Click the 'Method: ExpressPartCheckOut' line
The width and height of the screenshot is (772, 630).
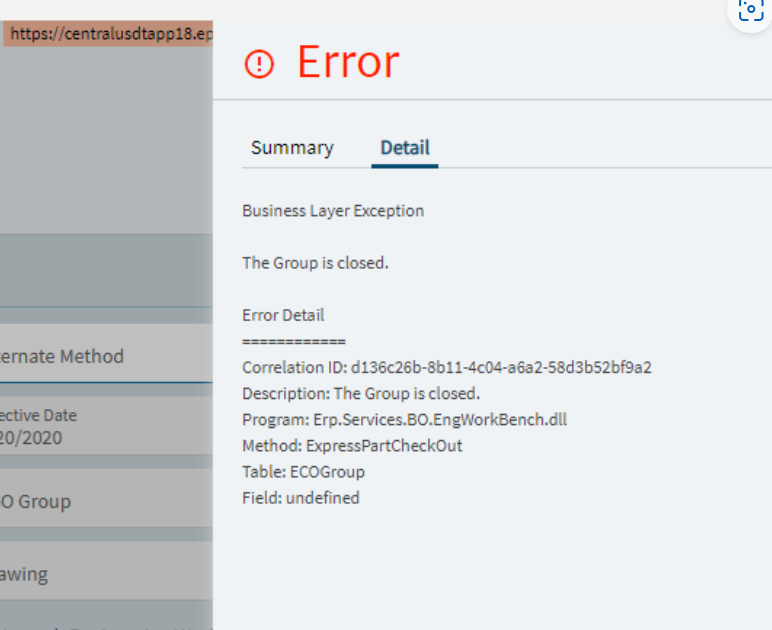(352, 445)
